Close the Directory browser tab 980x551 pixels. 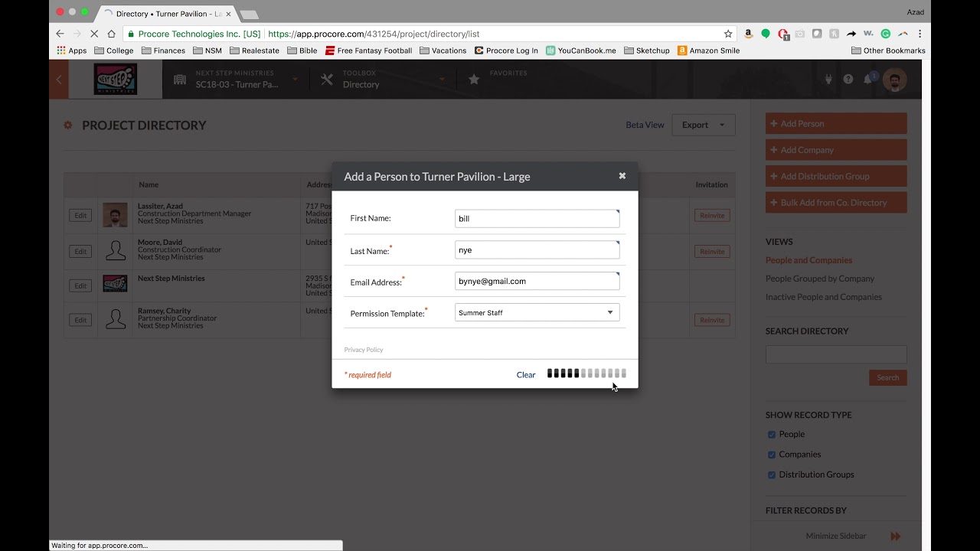[x=228, y=14]
